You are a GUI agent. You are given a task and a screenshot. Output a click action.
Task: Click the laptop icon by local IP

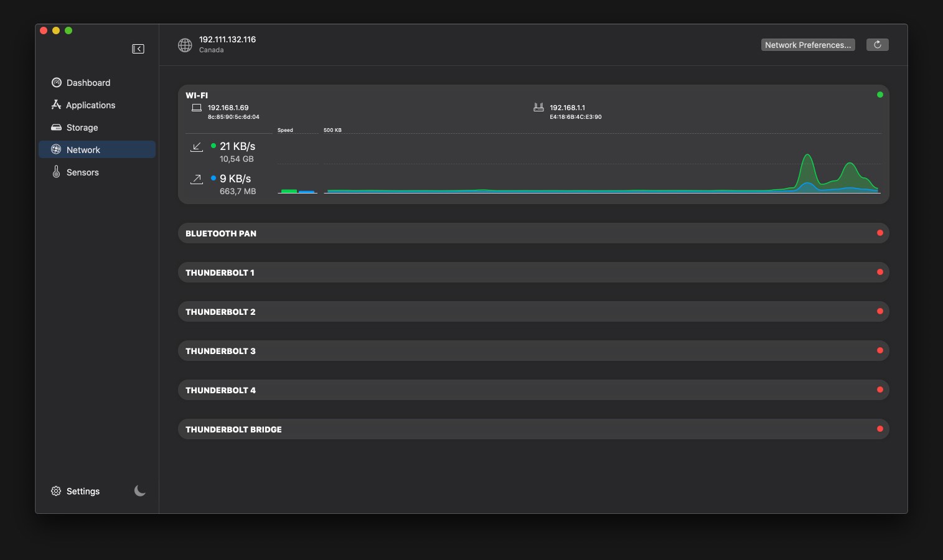pyautogui.click(x=197, y=108)
